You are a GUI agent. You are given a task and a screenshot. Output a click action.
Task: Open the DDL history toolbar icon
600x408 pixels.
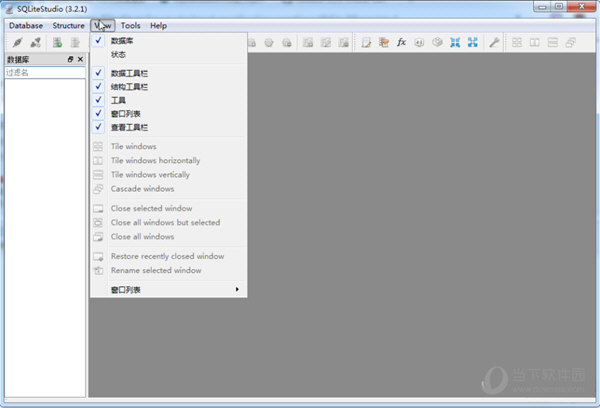(384, 42)
